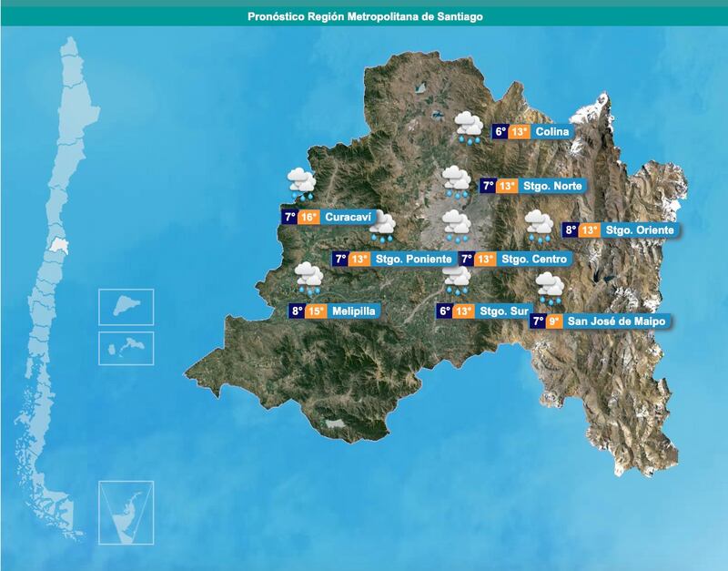This screenshot has width=728, height=571.
Task: Click Stgo. Centro's 7° minimum temperature
Action: click(467, 259)
